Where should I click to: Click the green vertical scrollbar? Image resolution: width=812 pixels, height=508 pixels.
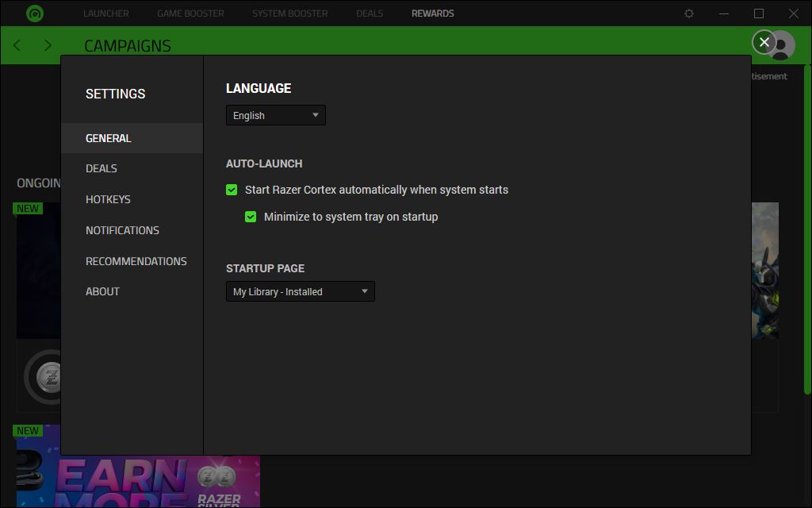click(x=806, y=228)
